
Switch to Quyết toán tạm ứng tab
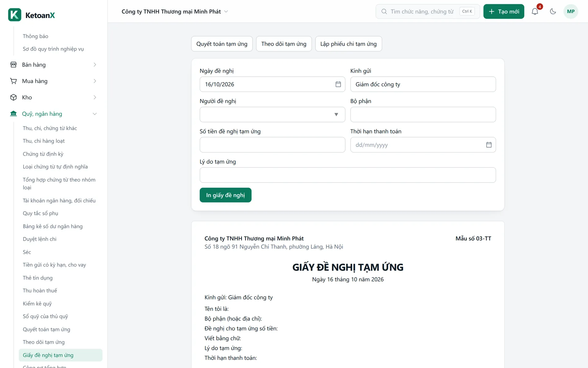point(222,44)
